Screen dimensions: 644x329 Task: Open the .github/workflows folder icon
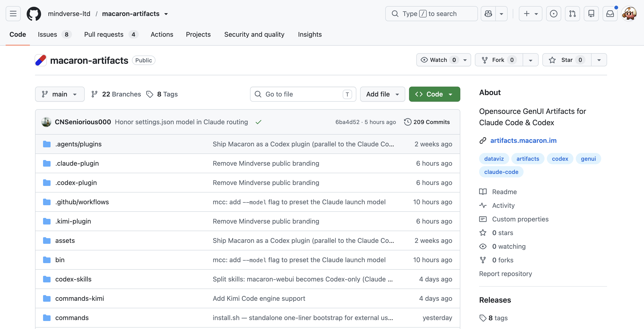[x=47, y=202]
